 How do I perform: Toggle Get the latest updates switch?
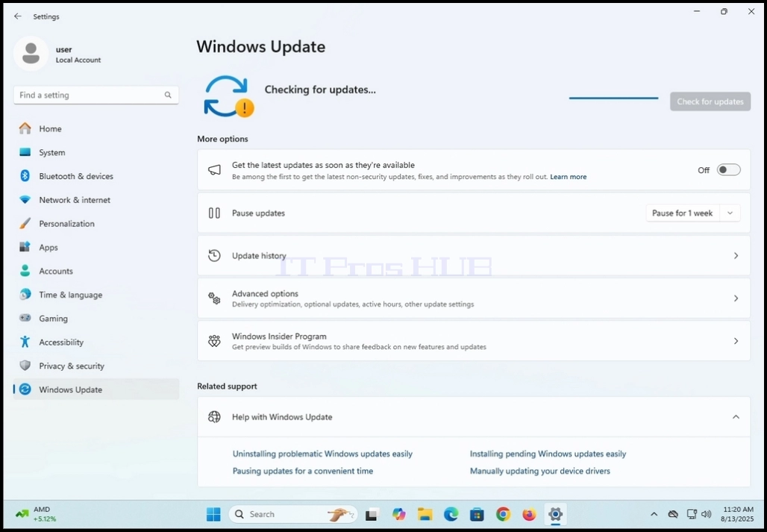[x=728, y=169]
